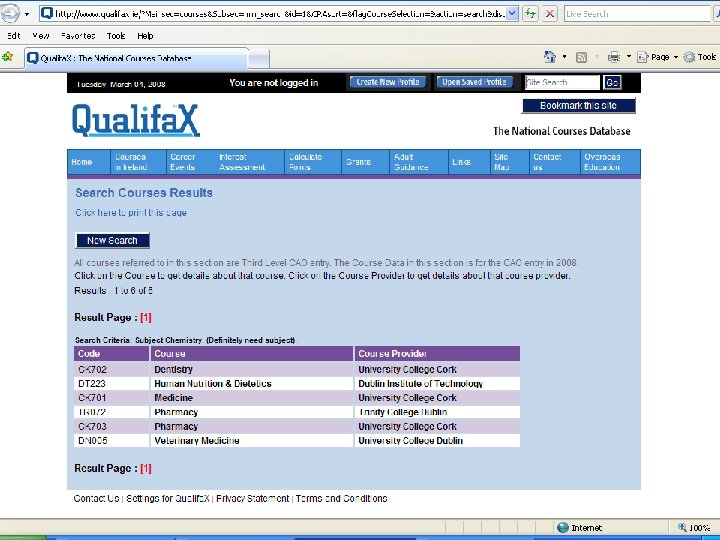Open Site Map navigation item

[510, 162]
